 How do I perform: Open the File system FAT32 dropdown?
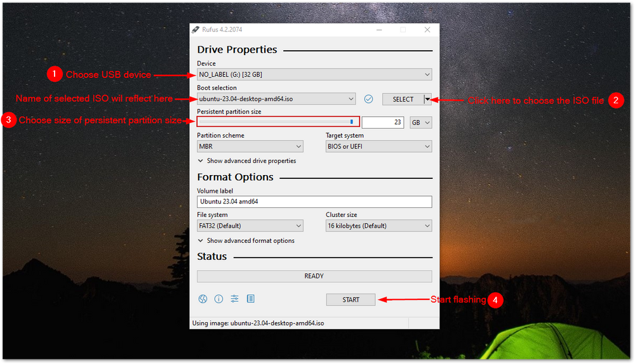(x=250, y=226)
